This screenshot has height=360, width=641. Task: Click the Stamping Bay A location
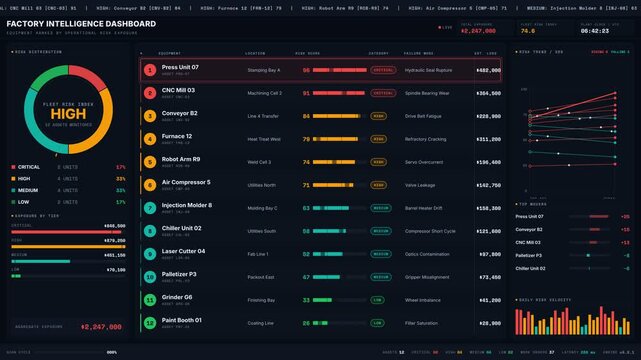click(x=264, y=70)
